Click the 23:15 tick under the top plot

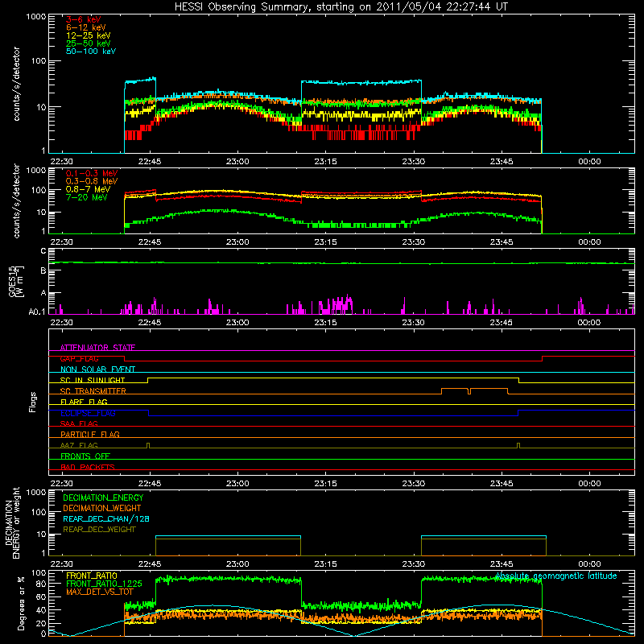[325, 162]
